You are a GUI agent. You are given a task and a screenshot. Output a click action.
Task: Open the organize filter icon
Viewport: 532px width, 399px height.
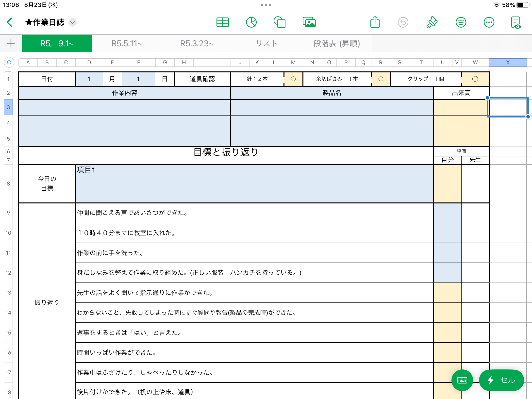coord(461,22)
